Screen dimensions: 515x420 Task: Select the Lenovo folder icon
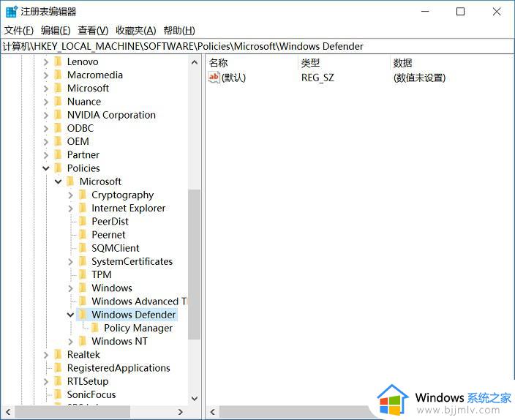click(x=58, y=61)
